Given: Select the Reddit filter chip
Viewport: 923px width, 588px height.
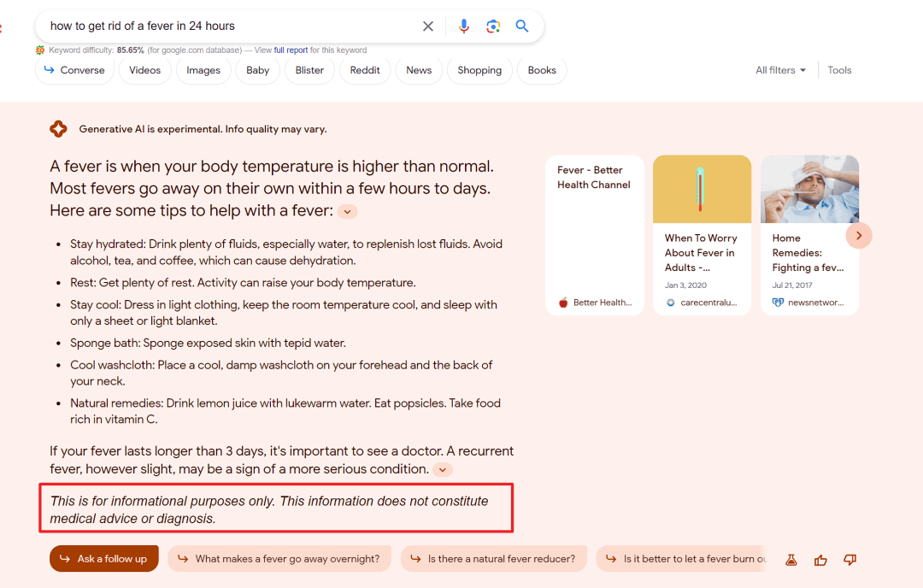Looking at the screenshot, I should click(x=365, y=70).
